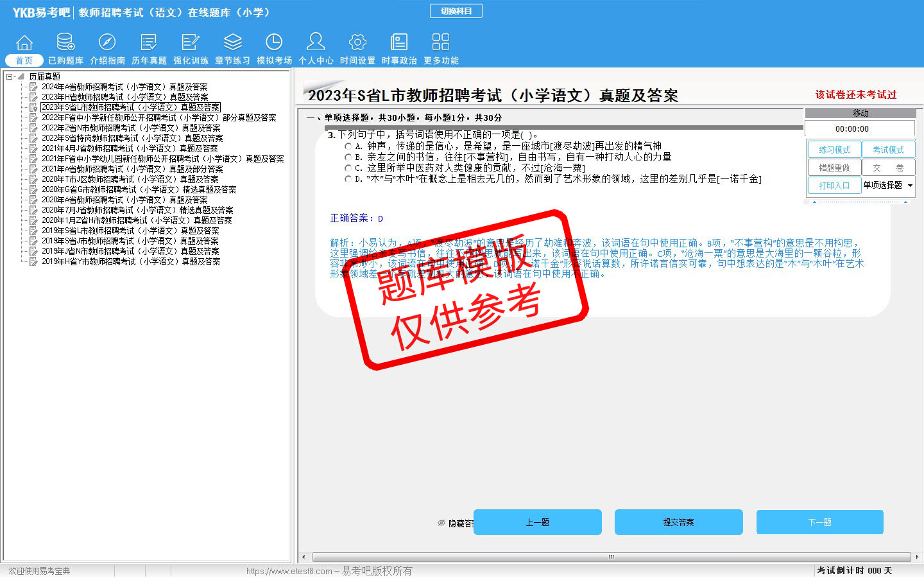The height and width of the screenshot is (578, 924).
Task: Open 个人中心 user icon
Action: pos(316,43)
